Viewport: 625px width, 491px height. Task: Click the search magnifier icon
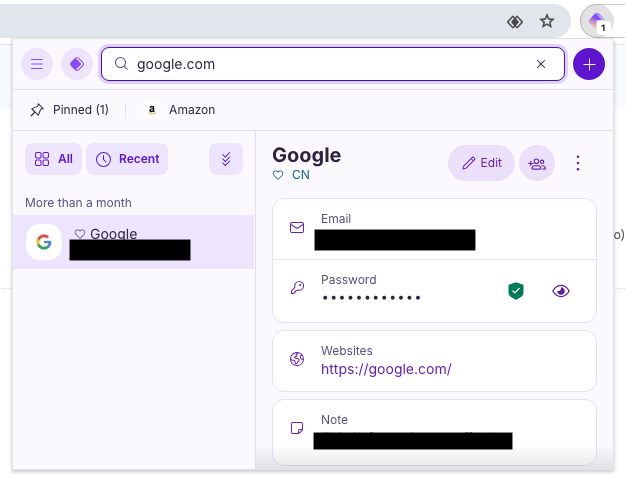point(121,64)
